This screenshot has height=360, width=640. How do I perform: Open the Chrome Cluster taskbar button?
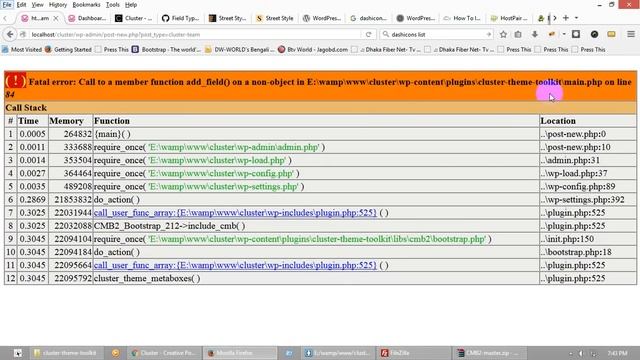164,353
